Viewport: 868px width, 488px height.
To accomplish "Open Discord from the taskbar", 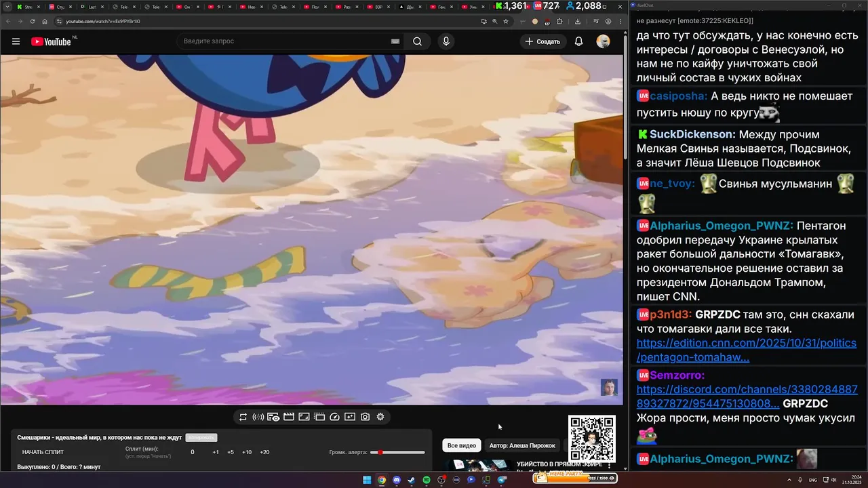I will [x=397, y=480].
